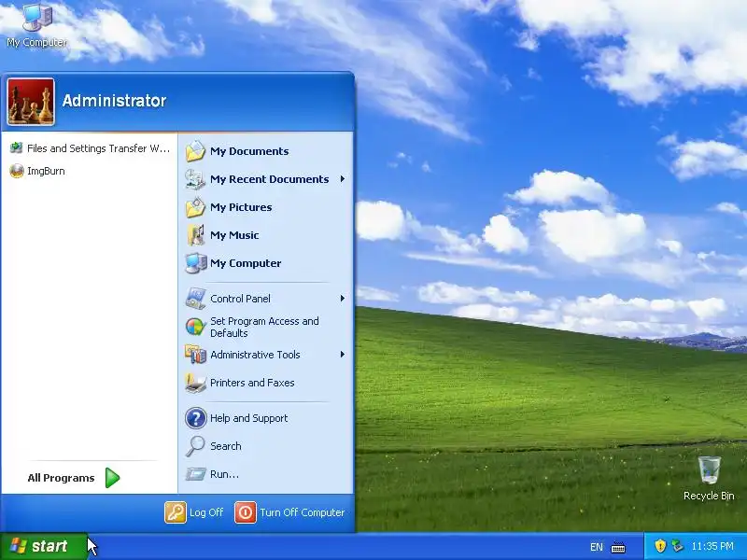Launch Files and Settings Transfer Wizard
The width and height of the screenshot is (747, 560).
[x=90, y=148]
